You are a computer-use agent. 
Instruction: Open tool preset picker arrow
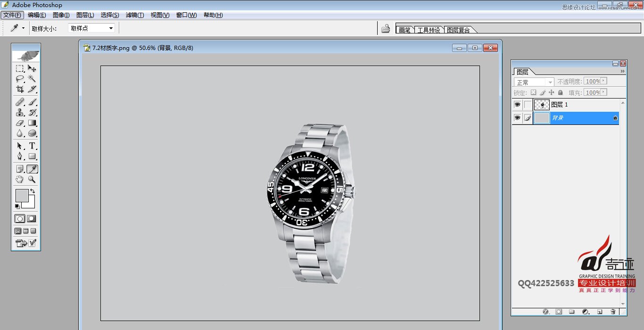coord(23,28)
